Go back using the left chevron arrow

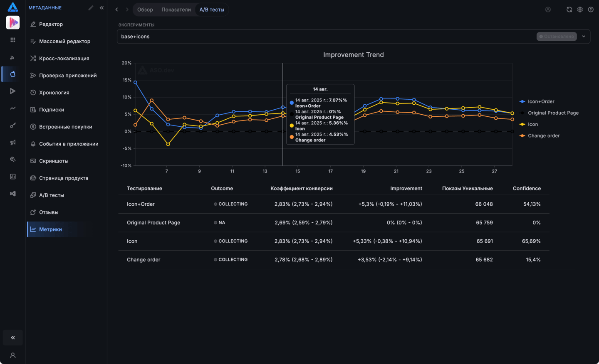[x=116, y=10]
